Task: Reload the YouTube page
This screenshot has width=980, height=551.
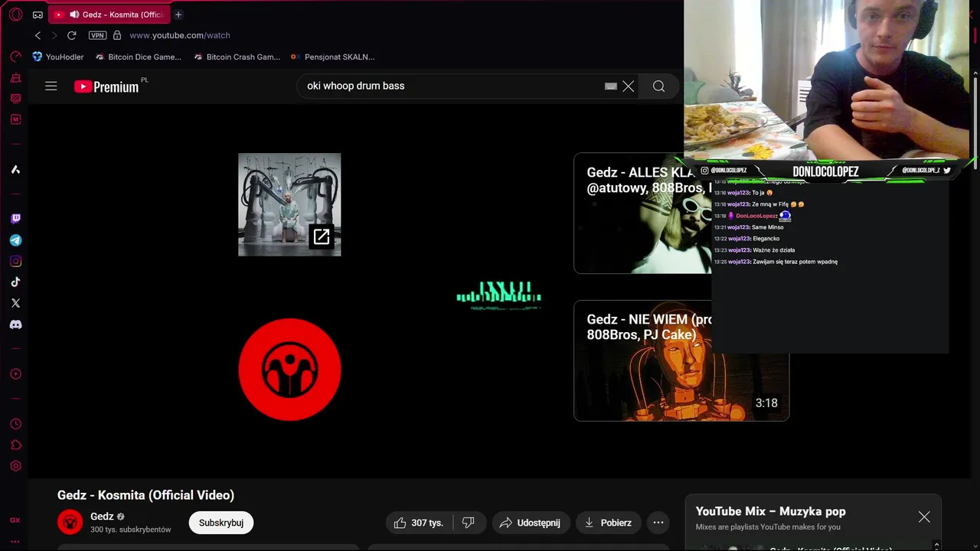Action: pos(72,35)
